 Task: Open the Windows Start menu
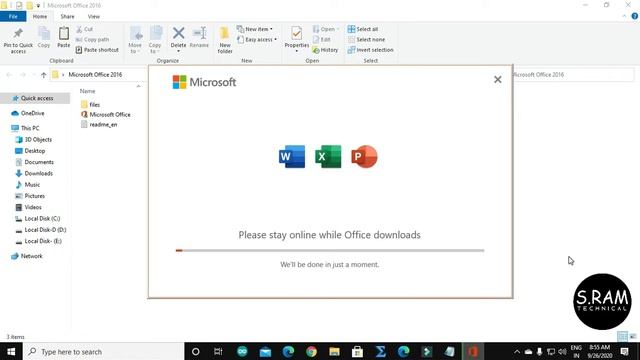click(11, 351)
